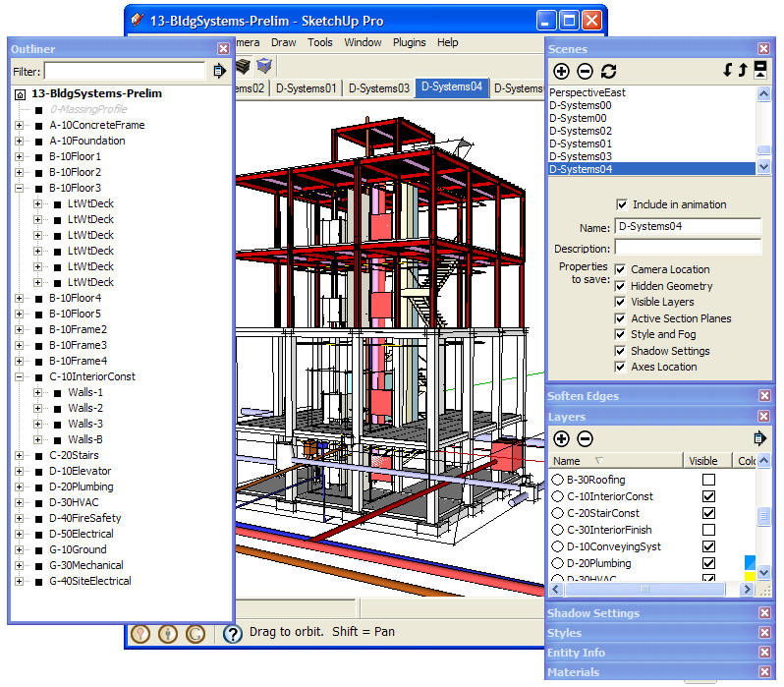This screenshot has height=687, width=784.
Task: Click the second round status bar icon
Action: click(x=168, y=634)
